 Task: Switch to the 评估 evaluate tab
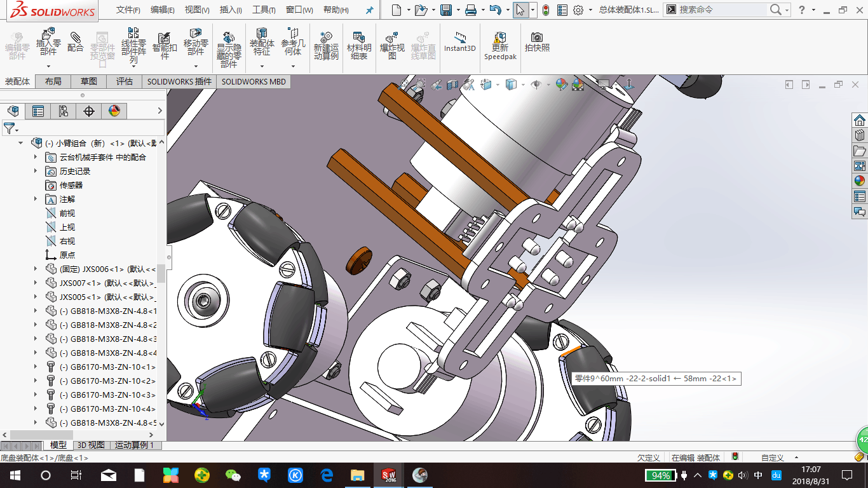click(125, 81)
